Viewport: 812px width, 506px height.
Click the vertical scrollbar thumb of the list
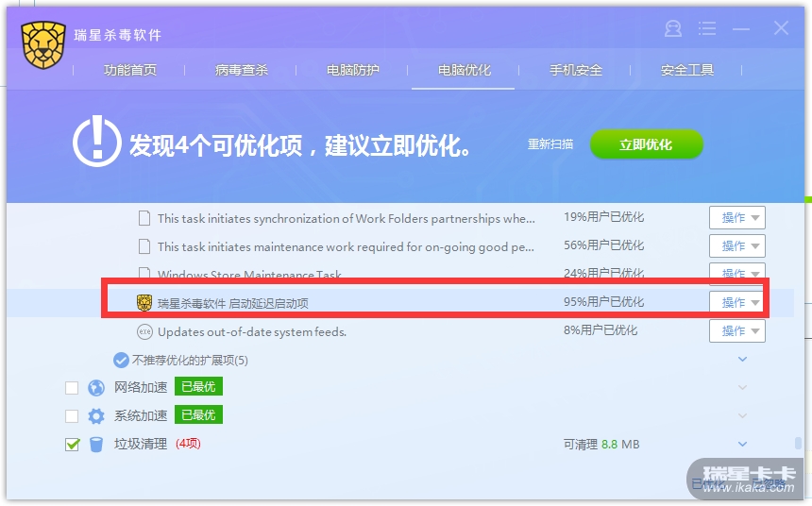tap(798, 444)
